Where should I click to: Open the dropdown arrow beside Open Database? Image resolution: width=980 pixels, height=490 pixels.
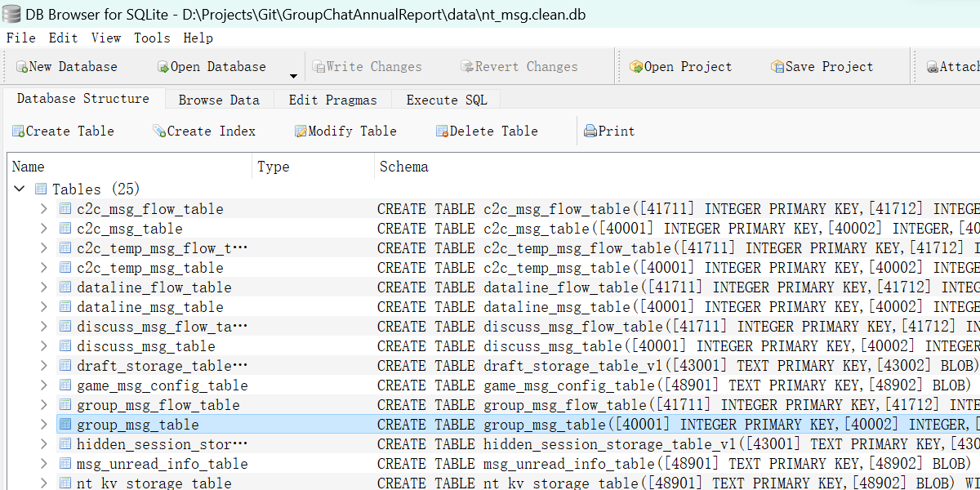click(293, 77)
